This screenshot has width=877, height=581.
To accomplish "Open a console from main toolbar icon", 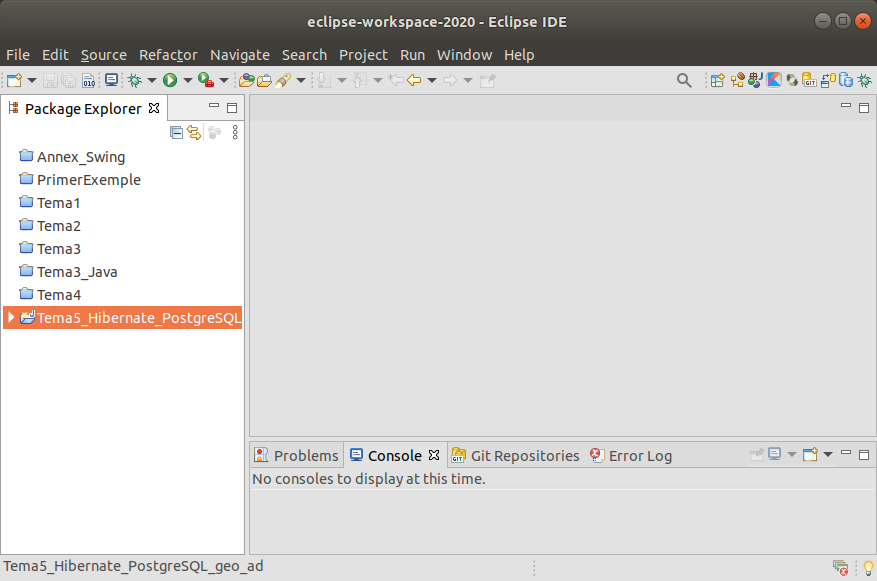I will tap(112, 81).
